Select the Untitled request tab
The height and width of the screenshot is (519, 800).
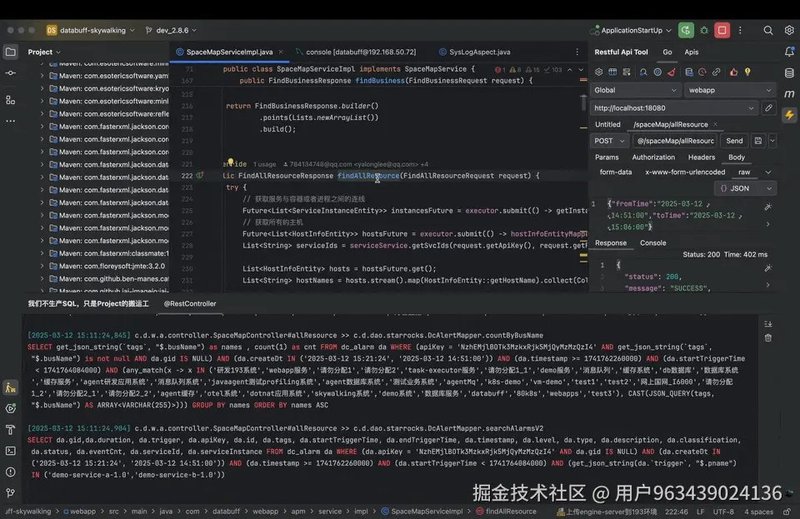[x=608, y=125]
